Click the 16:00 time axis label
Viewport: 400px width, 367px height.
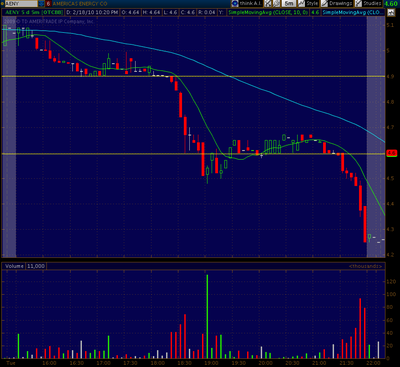tap(49, 363)
